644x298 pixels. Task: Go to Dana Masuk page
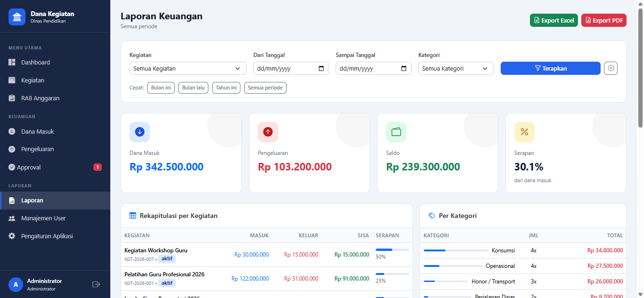pos(55,131)
